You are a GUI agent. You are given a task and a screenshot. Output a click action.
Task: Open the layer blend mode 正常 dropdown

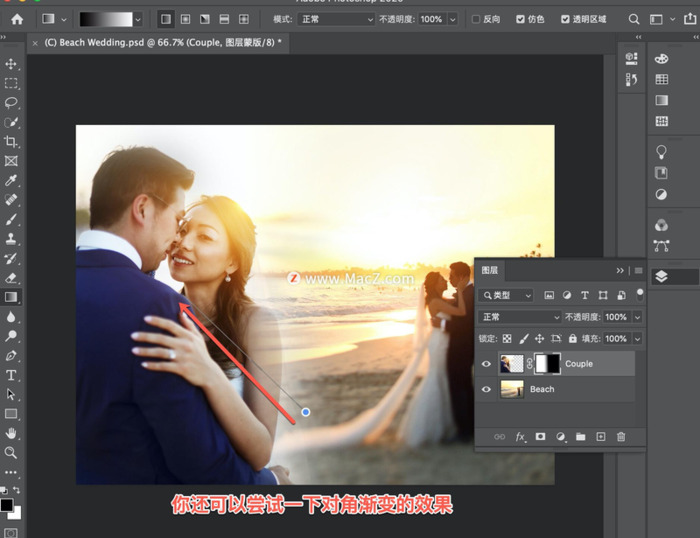(519, 317)
